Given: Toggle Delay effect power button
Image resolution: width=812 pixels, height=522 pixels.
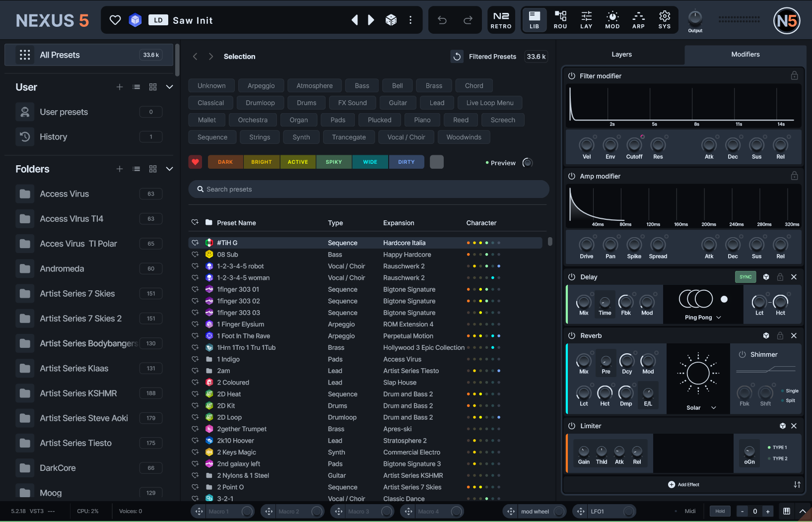Looking at the screenshot, I should 572,277.
